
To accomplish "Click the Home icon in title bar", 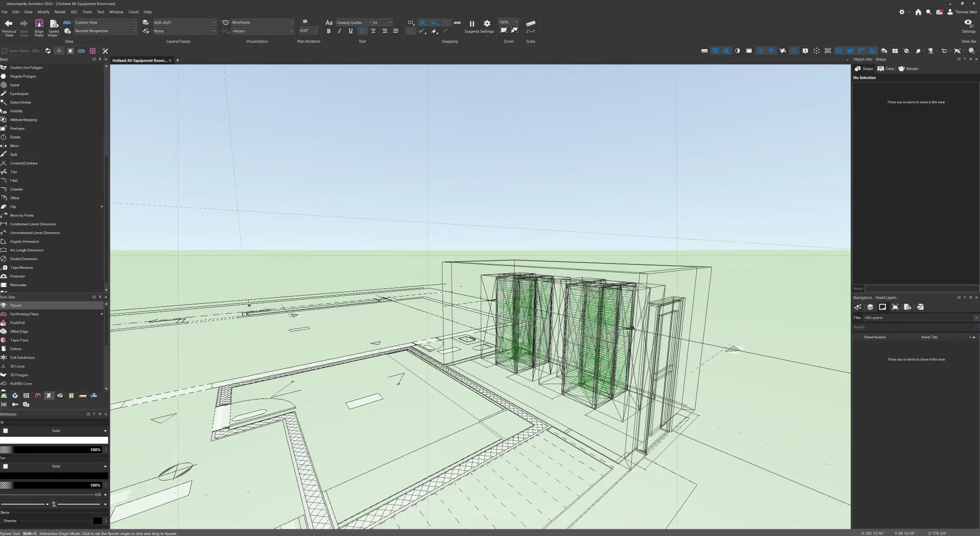I will click(918, 12).
